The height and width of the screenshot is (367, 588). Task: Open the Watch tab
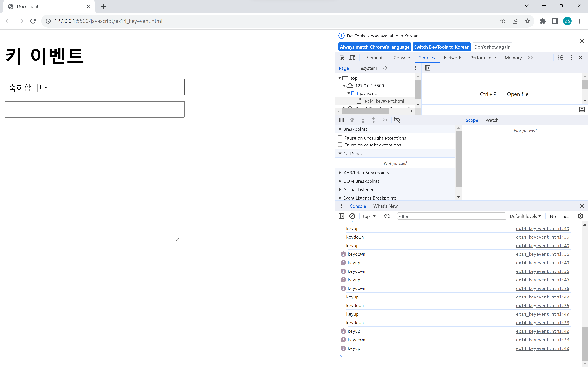click(492, 120)
